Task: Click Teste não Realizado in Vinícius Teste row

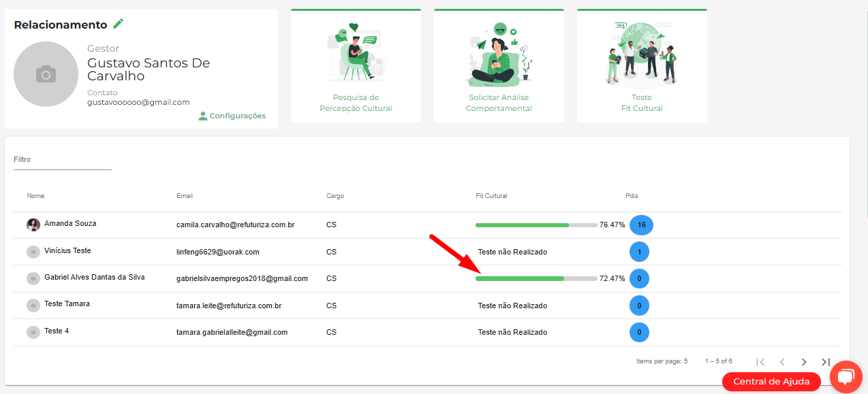Action: click(x=512, y=252)
